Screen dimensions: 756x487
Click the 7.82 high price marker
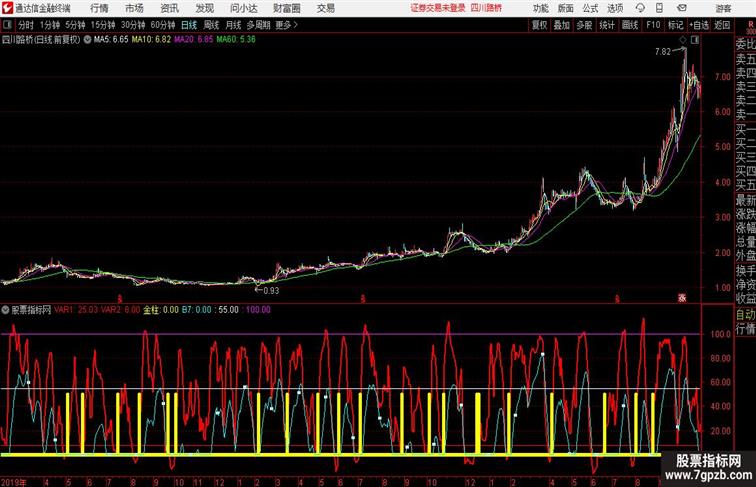coord(662,52)
